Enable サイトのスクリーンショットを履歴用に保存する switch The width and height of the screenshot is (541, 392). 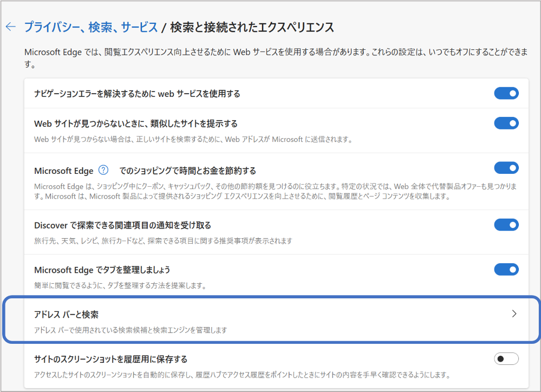click(506, 359)
